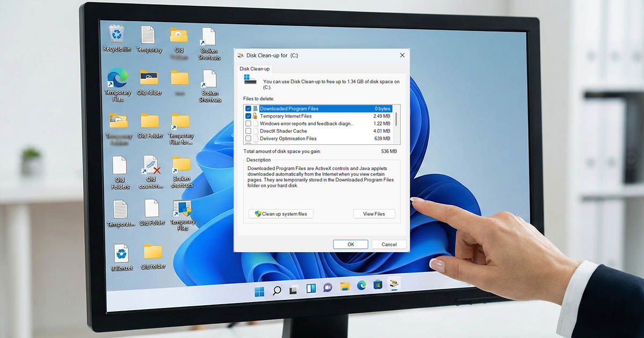The height and width of the screenshot is (338, 644).
Task: Open taskbar Search magnifier icon
Action: [276, 291]
